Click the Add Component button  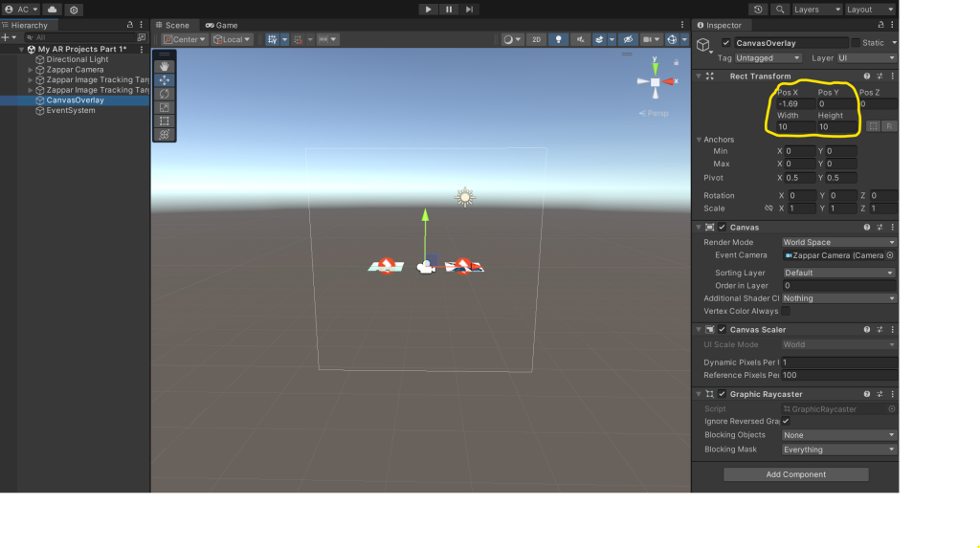click(795, 474)
